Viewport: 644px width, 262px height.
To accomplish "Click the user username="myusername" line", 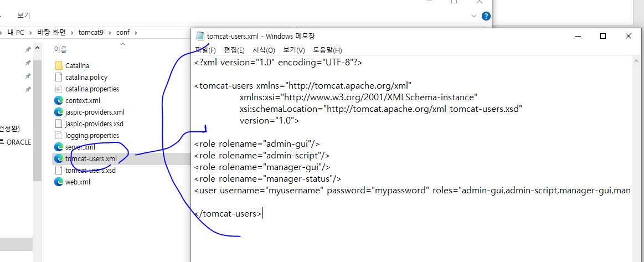I will point(412,191).
